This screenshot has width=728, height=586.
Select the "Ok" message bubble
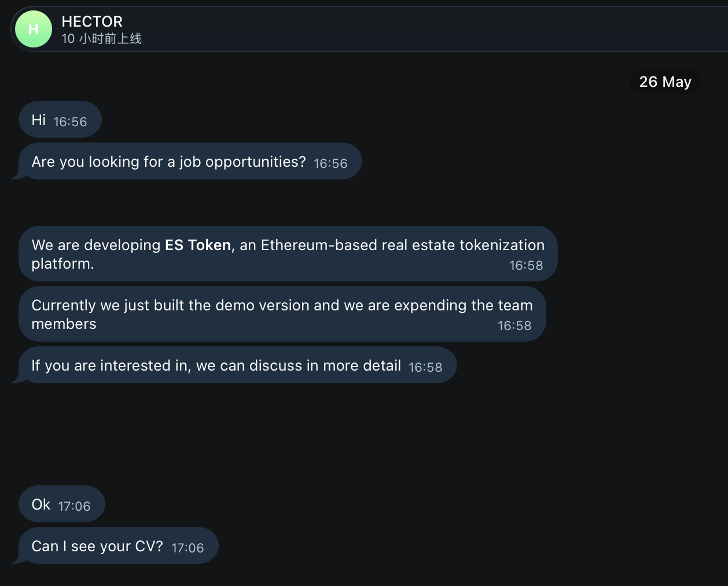pos(62,504)
